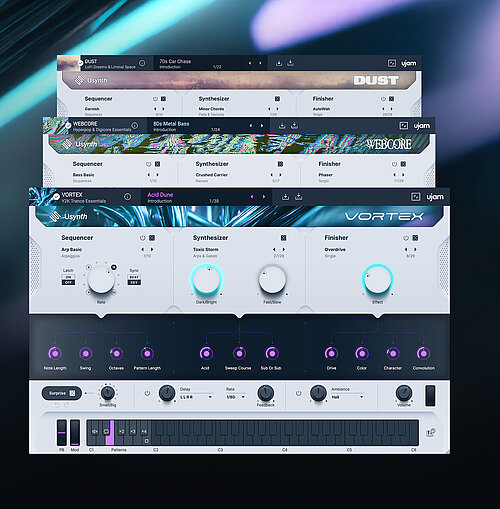Select previous finisher before Overdrive
The height and width of the screenshot is (509, 500).
pos(406,249)
